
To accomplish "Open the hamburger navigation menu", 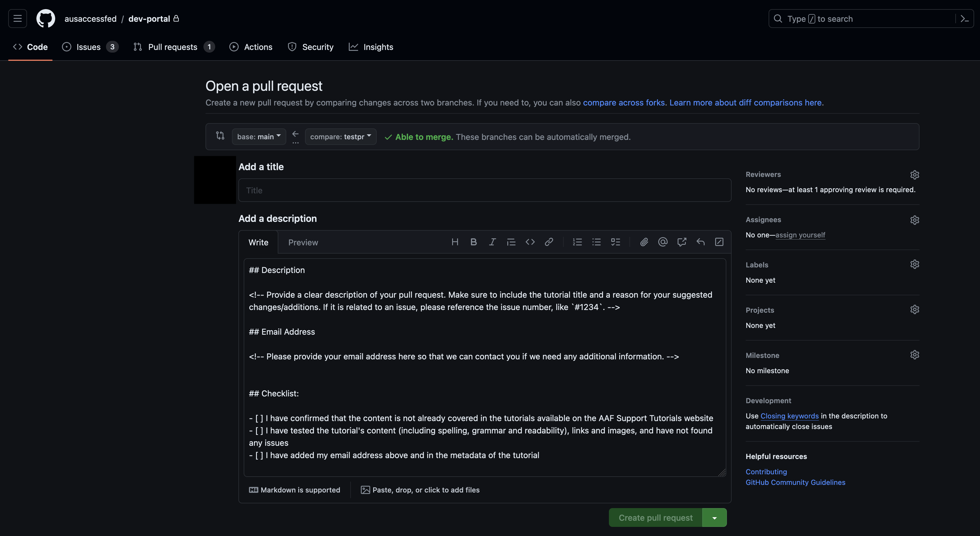I will point(18,19).
